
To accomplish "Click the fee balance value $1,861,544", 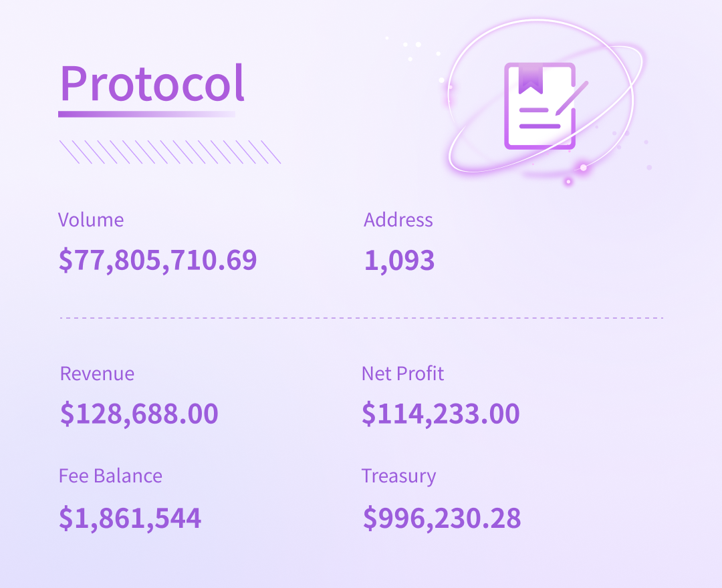I will [x=130, y=518].
